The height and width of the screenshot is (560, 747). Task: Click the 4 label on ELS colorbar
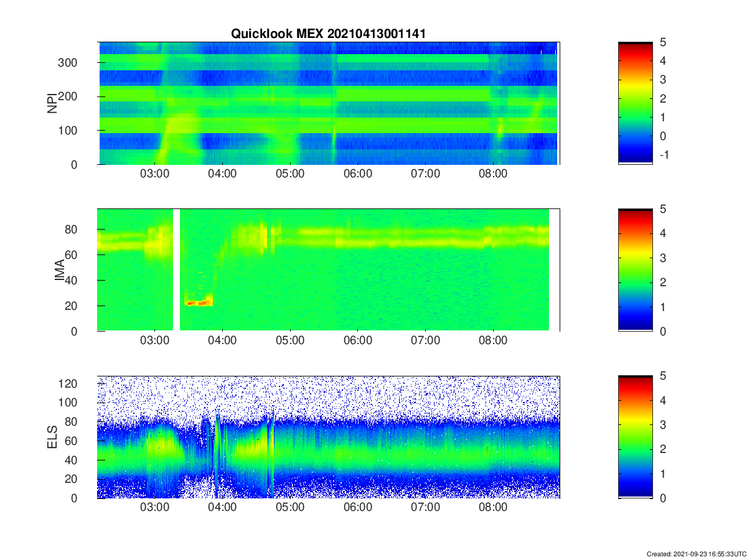click(x=662, y=401)
